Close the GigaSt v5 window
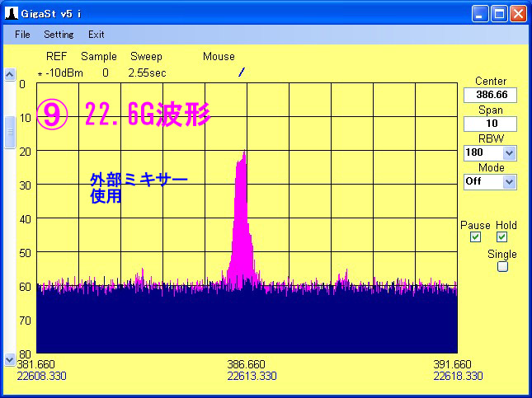 coord(517,13)
